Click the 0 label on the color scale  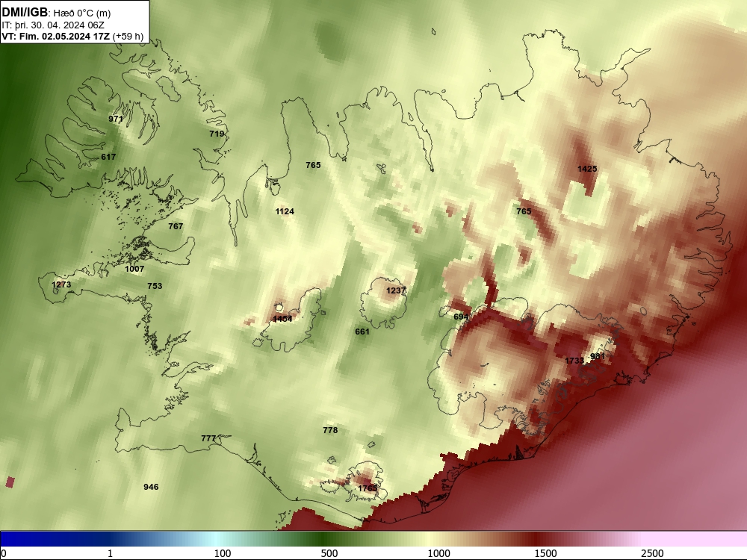click(x=4, y=553)
